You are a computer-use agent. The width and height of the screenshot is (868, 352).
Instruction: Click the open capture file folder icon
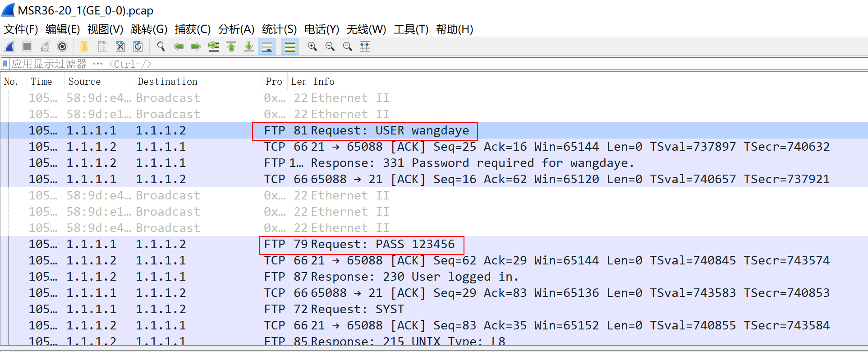[x=84, y=46]
